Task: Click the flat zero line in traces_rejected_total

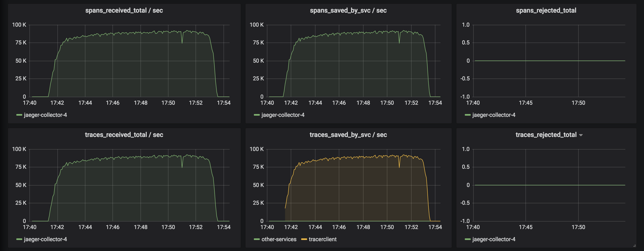Action: [x=550, y=185]
